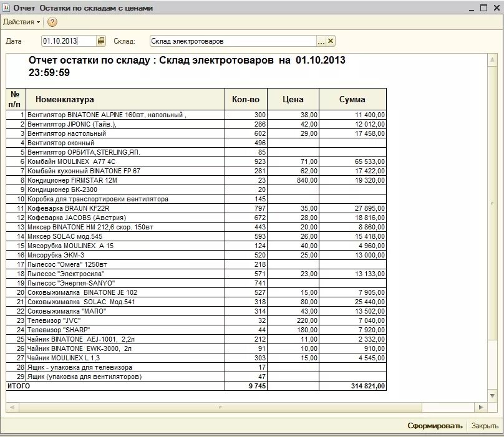Viewport: 504px width, 437px height.
Task: Click horizontal scrollbar right arrow
Action: pyautogui.click(x=481, y=407)
